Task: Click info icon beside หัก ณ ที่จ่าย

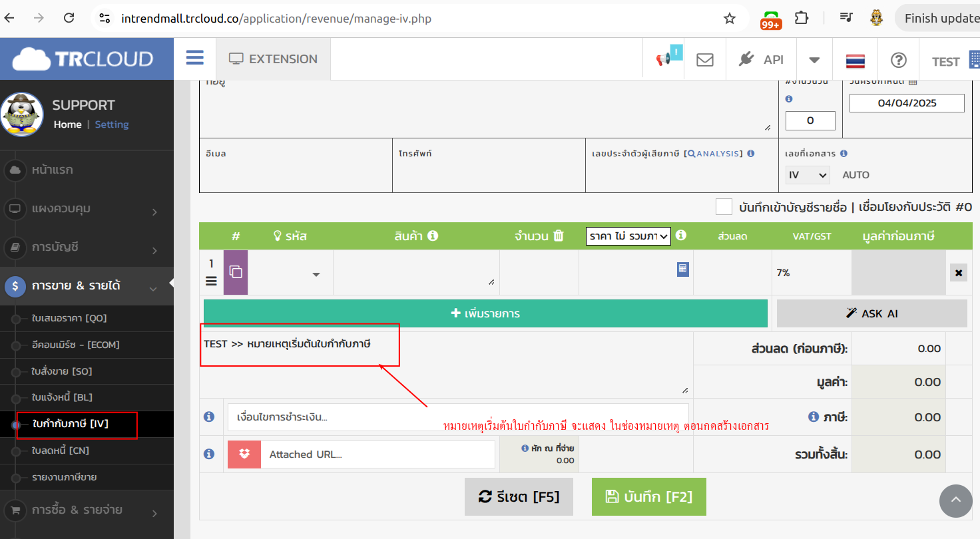Action: pos(525,448)
